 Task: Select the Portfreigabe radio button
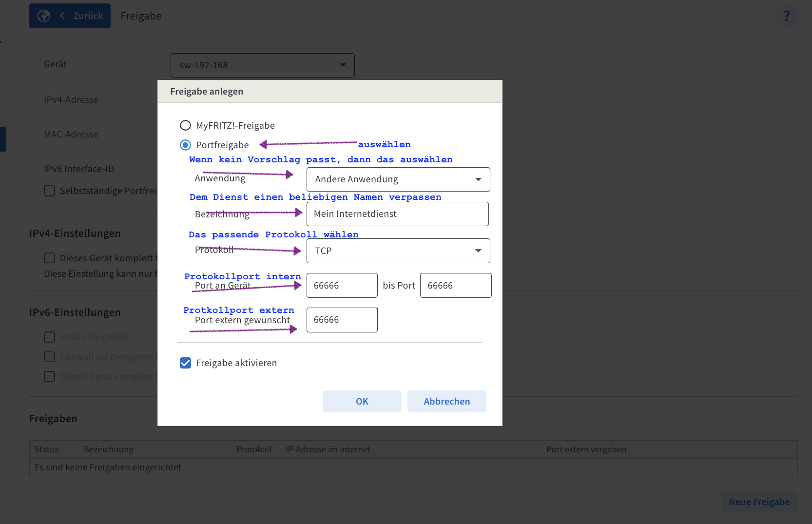pyautogui.click(x=185, y=145)
